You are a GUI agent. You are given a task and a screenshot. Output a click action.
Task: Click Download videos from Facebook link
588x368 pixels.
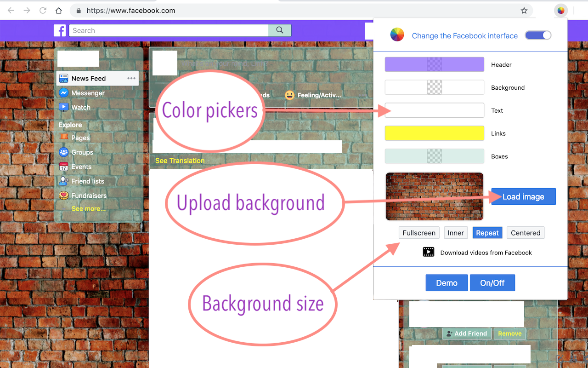(x=486, y=253)
